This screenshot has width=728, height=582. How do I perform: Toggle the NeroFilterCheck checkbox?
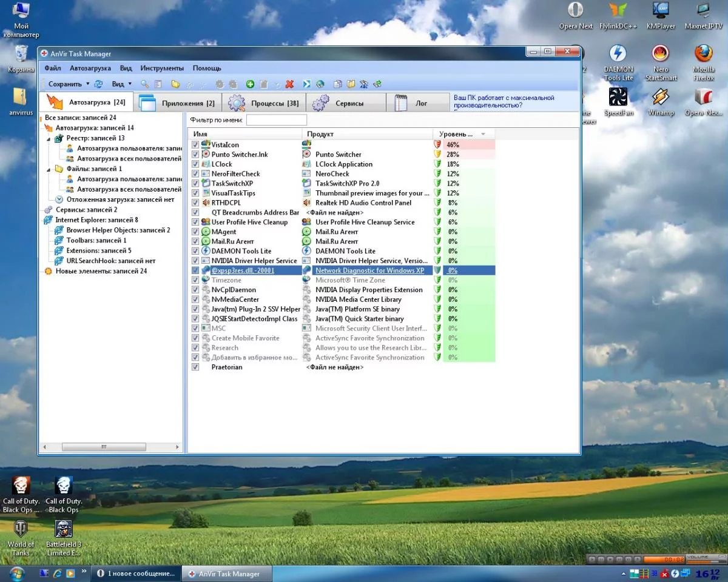click(195, 174)
